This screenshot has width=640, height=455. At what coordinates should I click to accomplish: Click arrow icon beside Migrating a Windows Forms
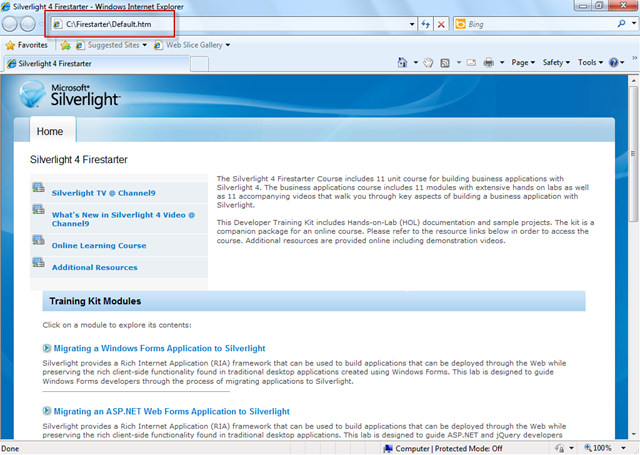point(47,348)
